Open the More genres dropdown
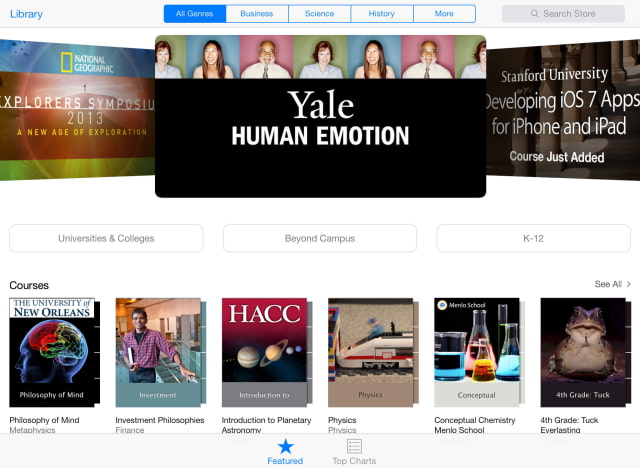Screen dimensions: 640x468 [x=444, y=13]
